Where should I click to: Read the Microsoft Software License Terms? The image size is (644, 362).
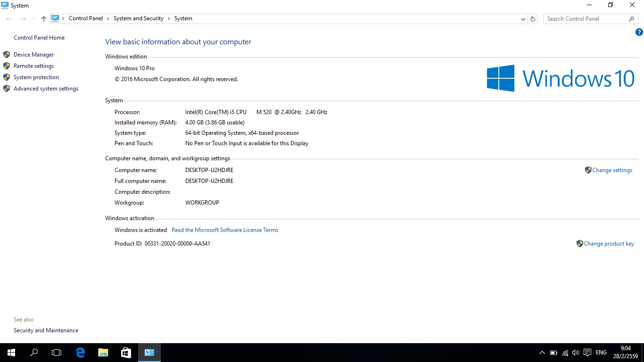pos(225,230)
